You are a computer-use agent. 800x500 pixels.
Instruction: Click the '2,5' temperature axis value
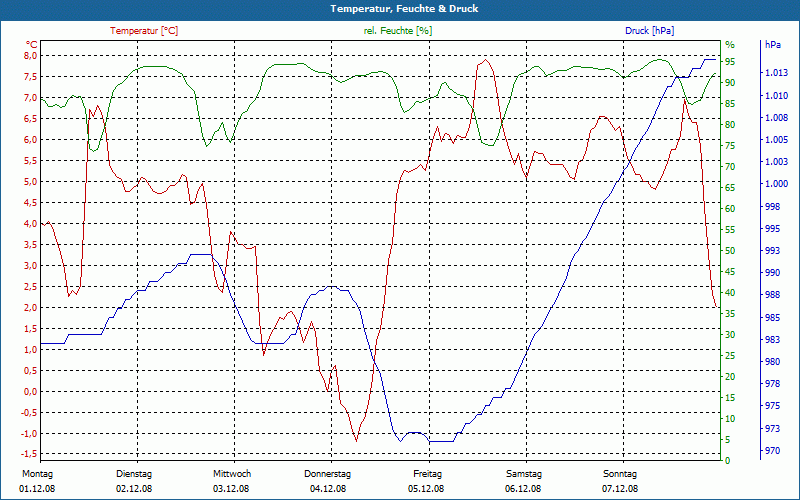coord(31,286)
